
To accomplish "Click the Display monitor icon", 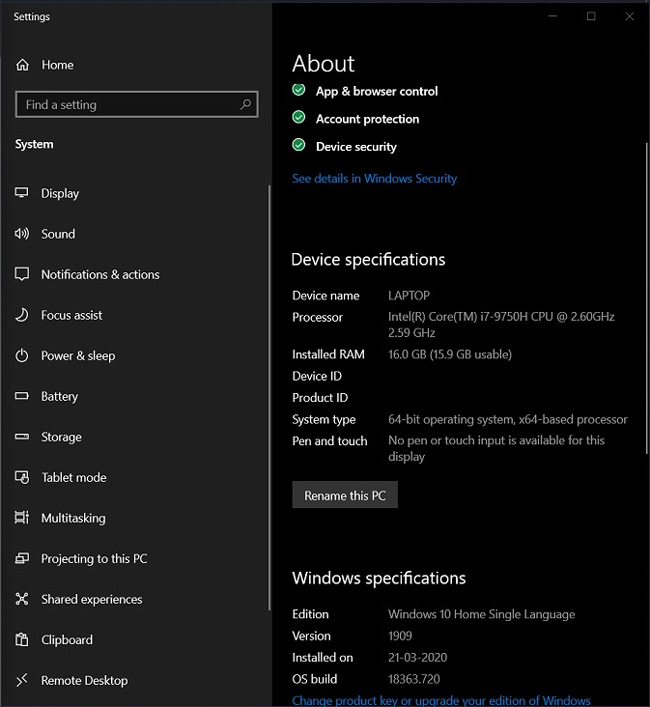I will pos(22,193).
